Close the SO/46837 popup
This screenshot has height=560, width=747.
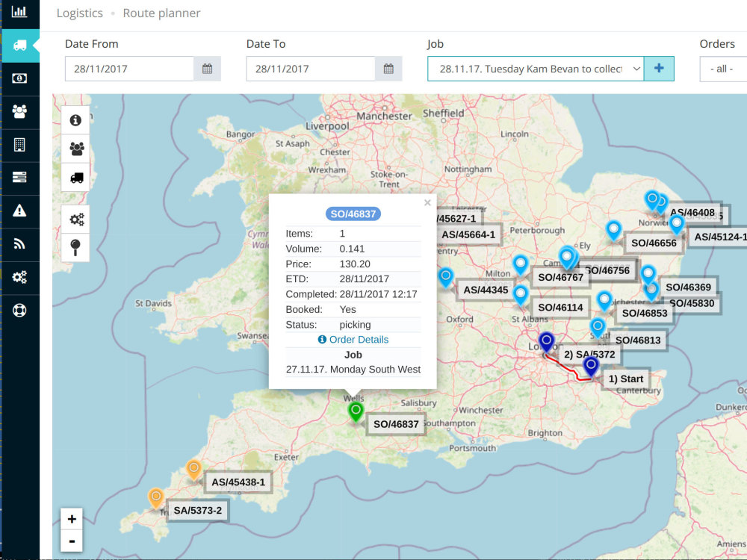[x=427, y=203]
